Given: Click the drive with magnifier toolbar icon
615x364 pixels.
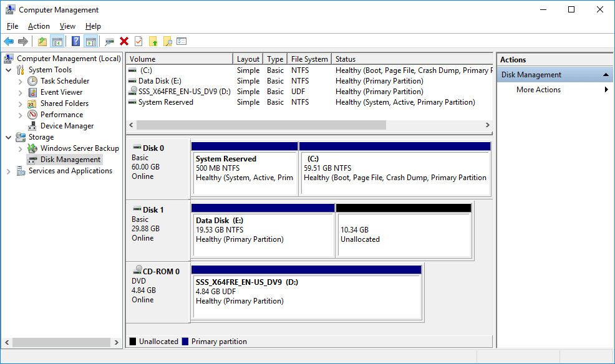Looking at the screenshot, I should click(109, 41).
